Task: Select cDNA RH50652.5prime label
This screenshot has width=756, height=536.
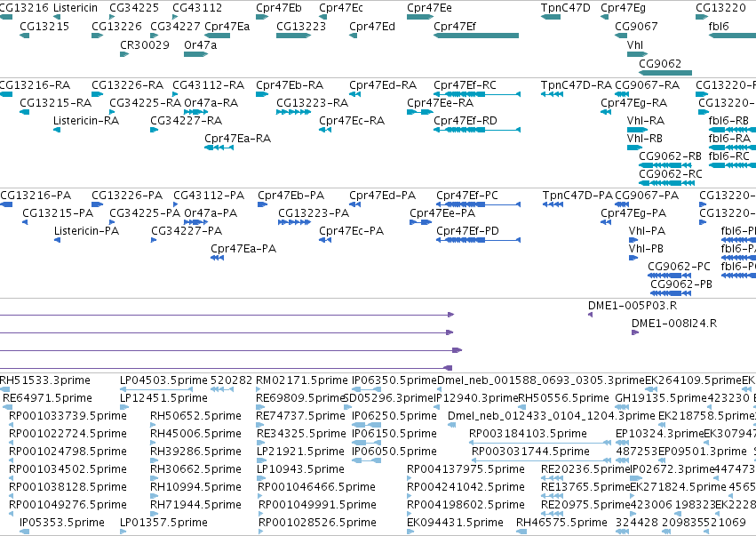Action: click(195, 416)
